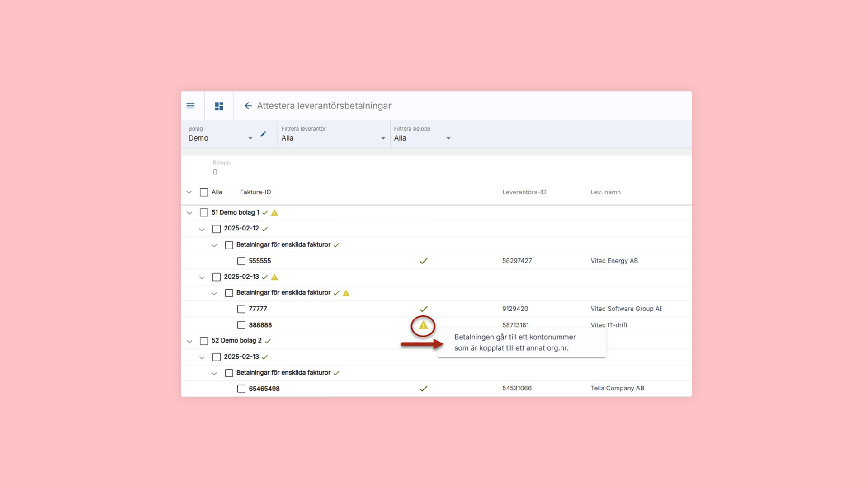Tick the checkbox for invoice 65465498
This screenshot has width=868, height=488.
(x=241, y=389)
